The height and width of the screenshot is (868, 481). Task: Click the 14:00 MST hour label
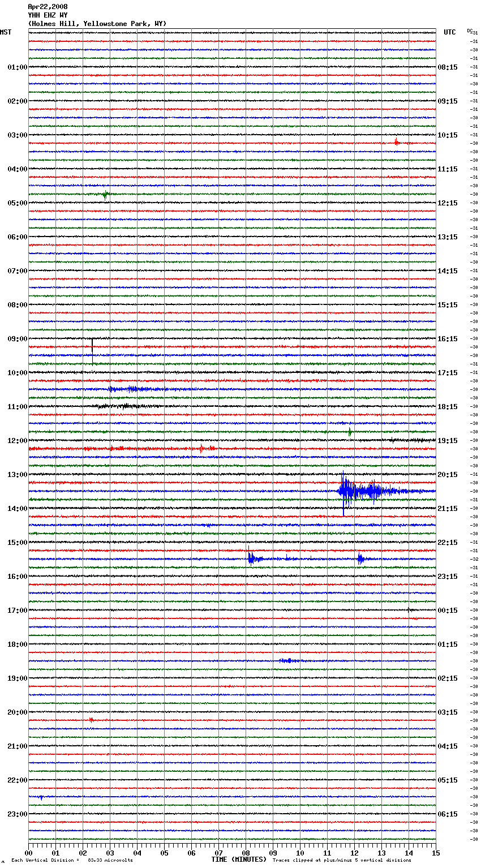[x=18, y=509]
